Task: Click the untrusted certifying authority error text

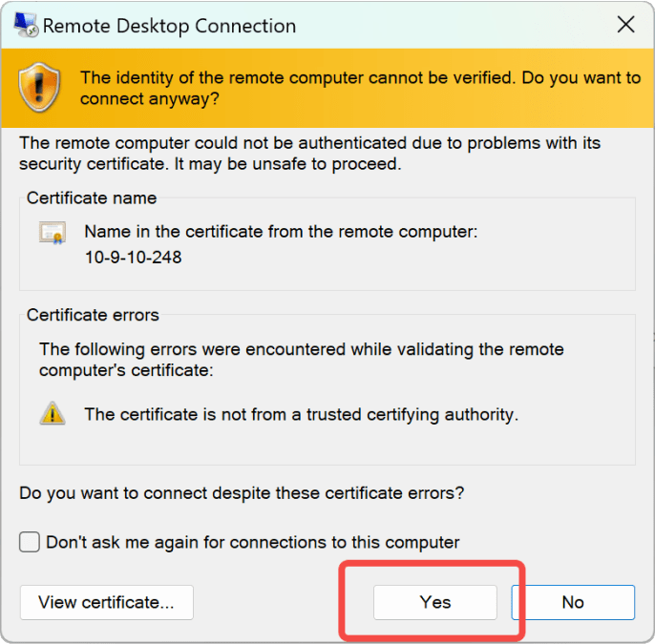Action: pyautogui.click(x=301, y=414)
